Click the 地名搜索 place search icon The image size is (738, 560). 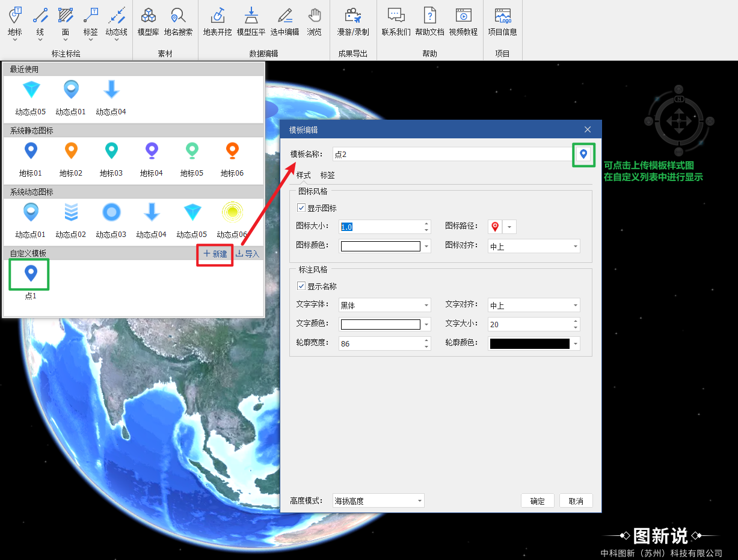point(178,22)
